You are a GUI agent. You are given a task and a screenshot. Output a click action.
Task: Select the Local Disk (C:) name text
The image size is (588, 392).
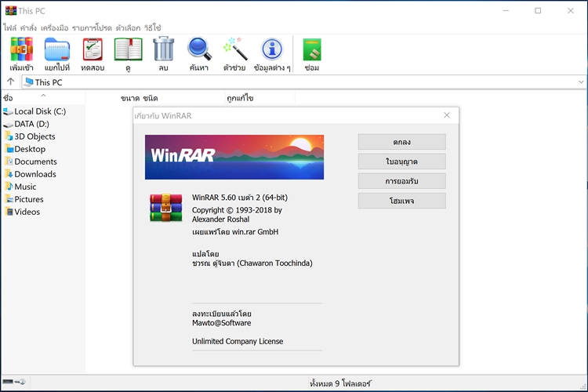point(40,111)
